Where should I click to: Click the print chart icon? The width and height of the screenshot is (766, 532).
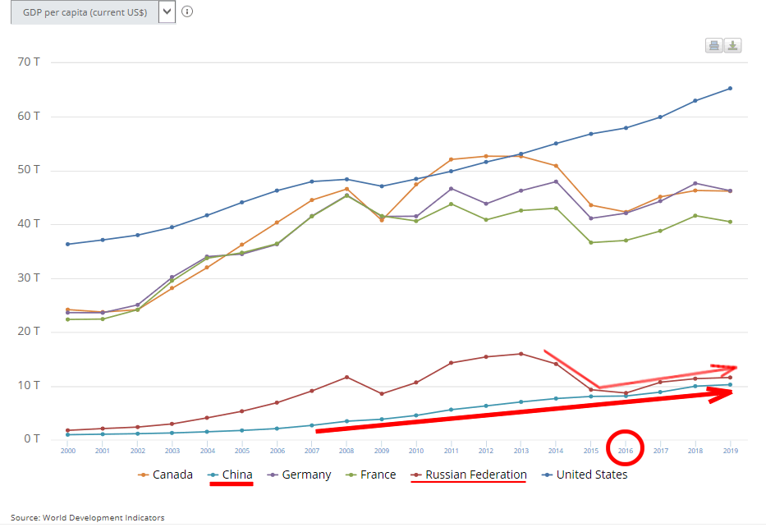click(713, 46)
